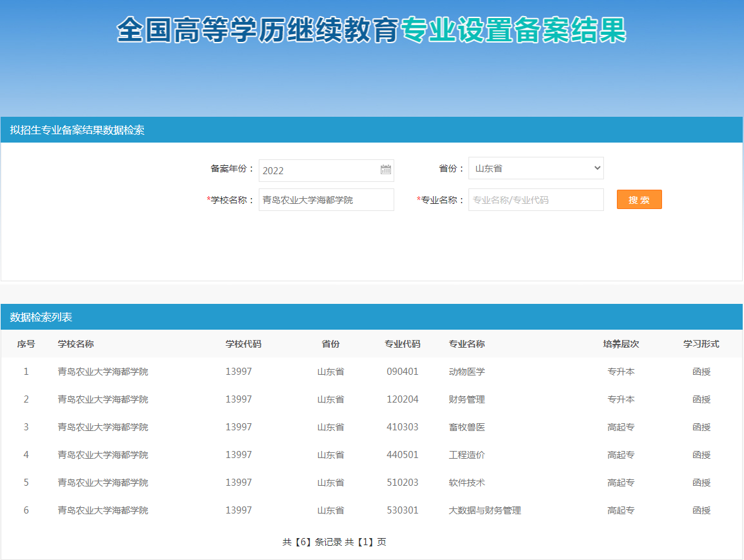
Task: Click the 畜牧兽医 major name
Action: pos(467,427)
